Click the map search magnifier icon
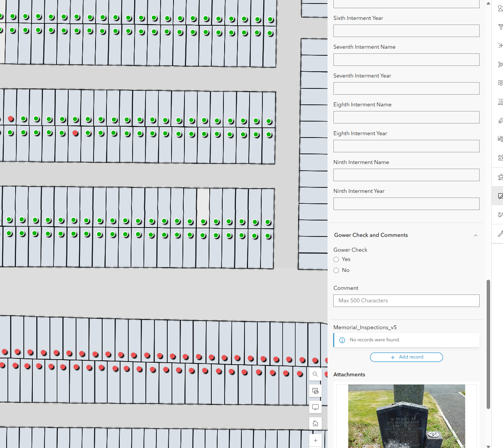This screenshot has width=503, height=448. click(315, 374)
